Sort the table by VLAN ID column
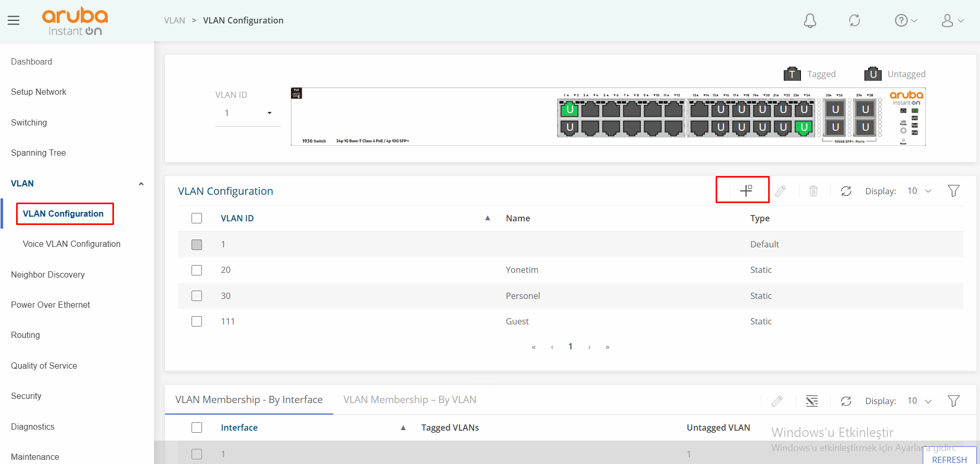980x464 pixels. click(x=237, y=218)
